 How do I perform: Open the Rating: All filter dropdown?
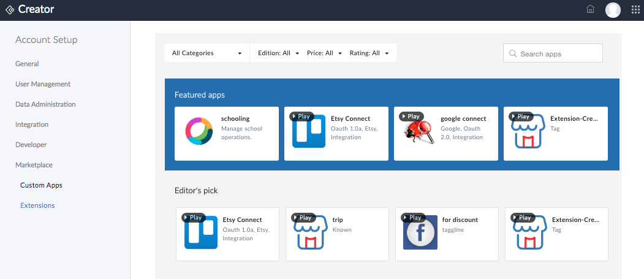pyautogui.click(x=369, y=53)
